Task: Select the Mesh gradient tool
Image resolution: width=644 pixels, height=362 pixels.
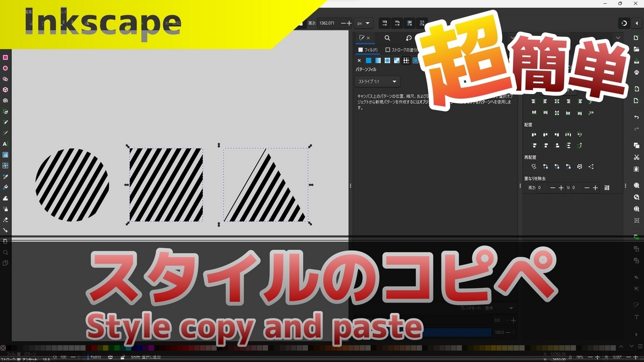Action: (5, 165)
